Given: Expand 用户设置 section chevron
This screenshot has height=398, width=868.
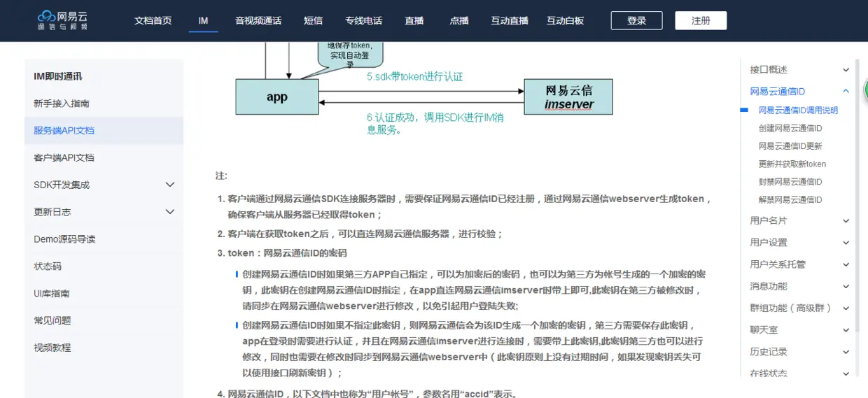Looking at the screenshot, I should [846, 243].
